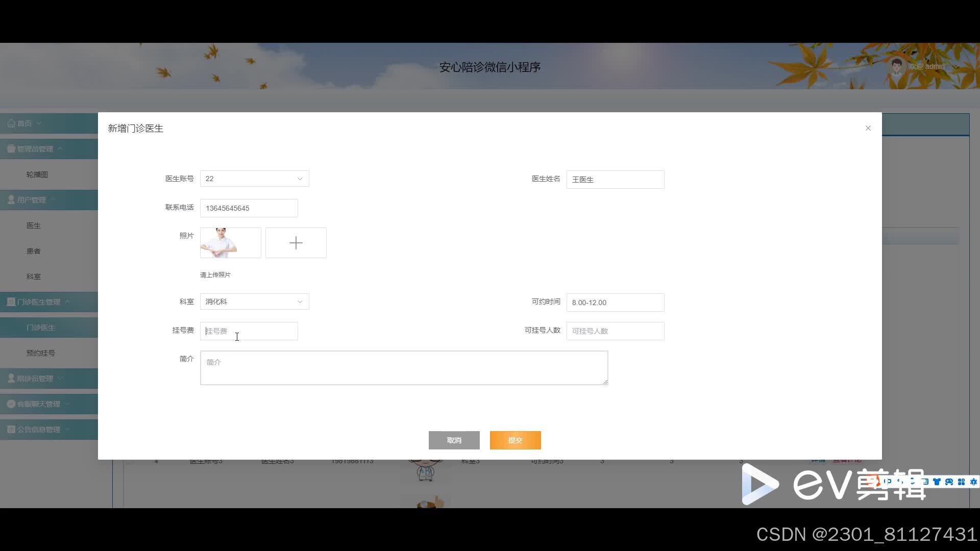The image size is (980, 551).
Task: Open the 轮播图 sidebar item
Action: coord(37,174)
